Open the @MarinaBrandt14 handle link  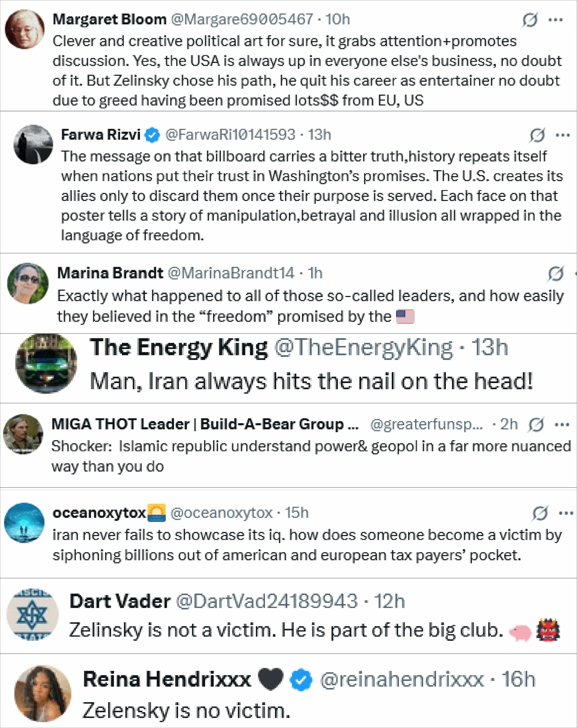(231, 273)
